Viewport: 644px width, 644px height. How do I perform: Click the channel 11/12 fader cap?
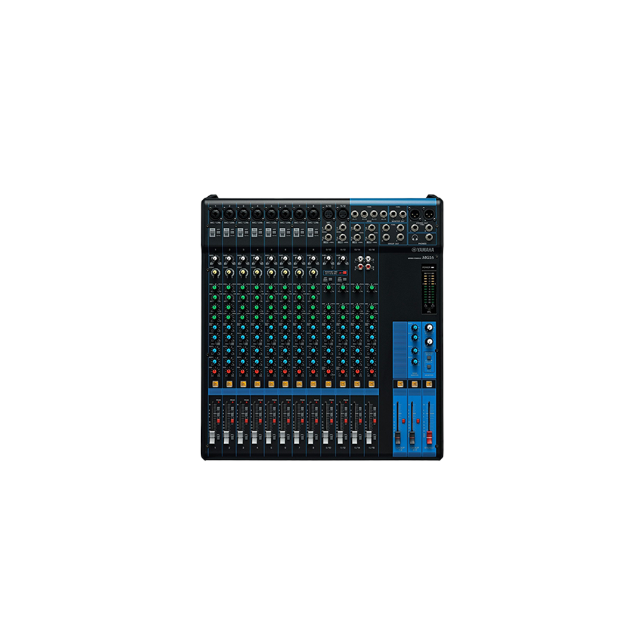pos(340,437)
